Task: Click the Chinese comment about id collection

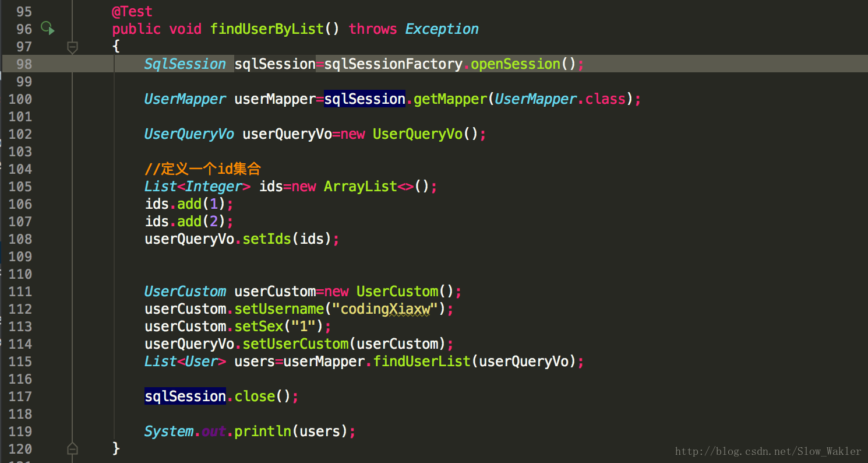Action: 203,169
